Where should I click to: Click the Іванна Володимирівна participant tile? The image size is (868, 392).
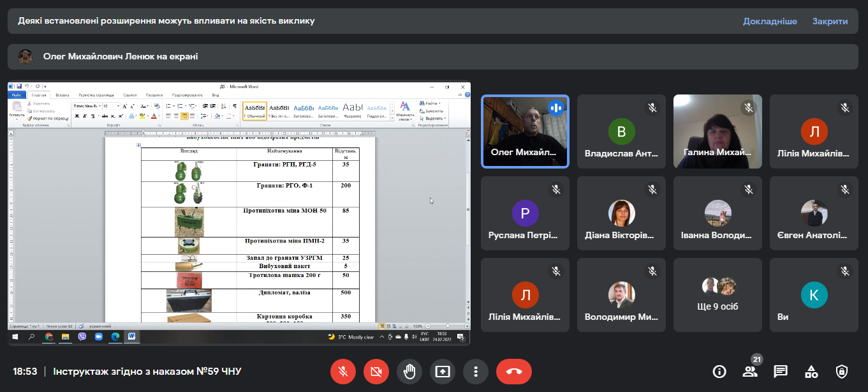coord(717,213)
